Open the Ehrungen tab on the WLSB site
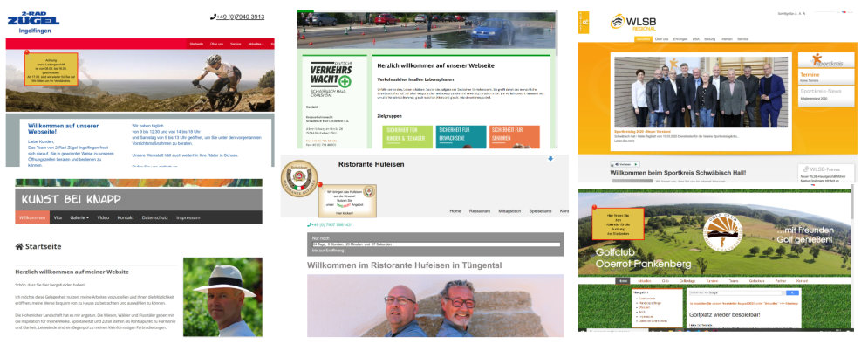868x344 pixels. 680,39
